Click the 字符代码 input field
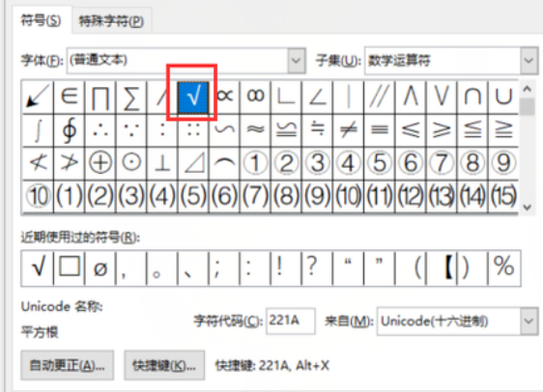 coord(291,321)
